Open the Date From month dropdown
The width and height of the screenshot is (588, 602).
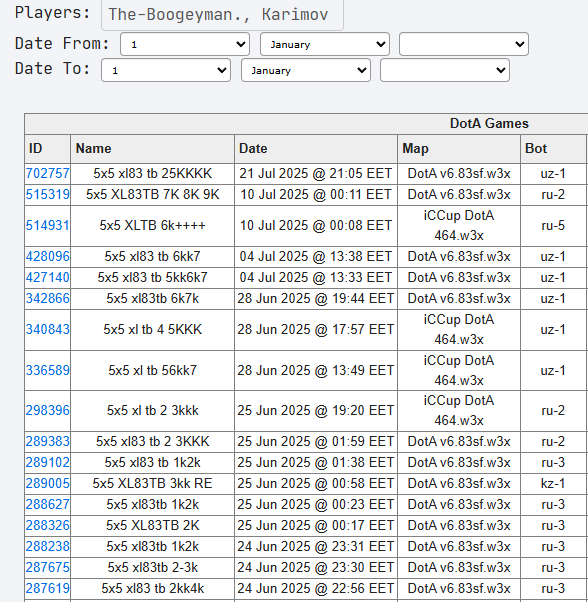[325, 44]
